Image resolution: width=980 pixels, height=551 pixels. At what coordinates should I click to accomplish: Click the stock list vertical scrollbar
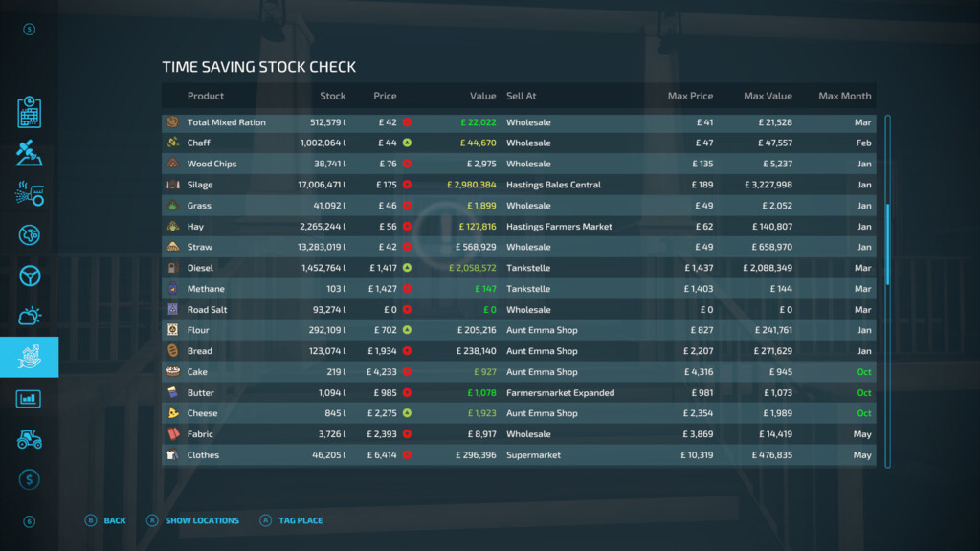887,244
